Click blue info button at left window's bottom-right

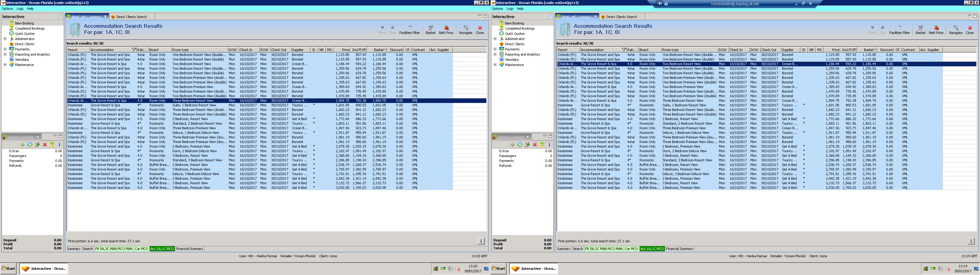coord(481,241)
